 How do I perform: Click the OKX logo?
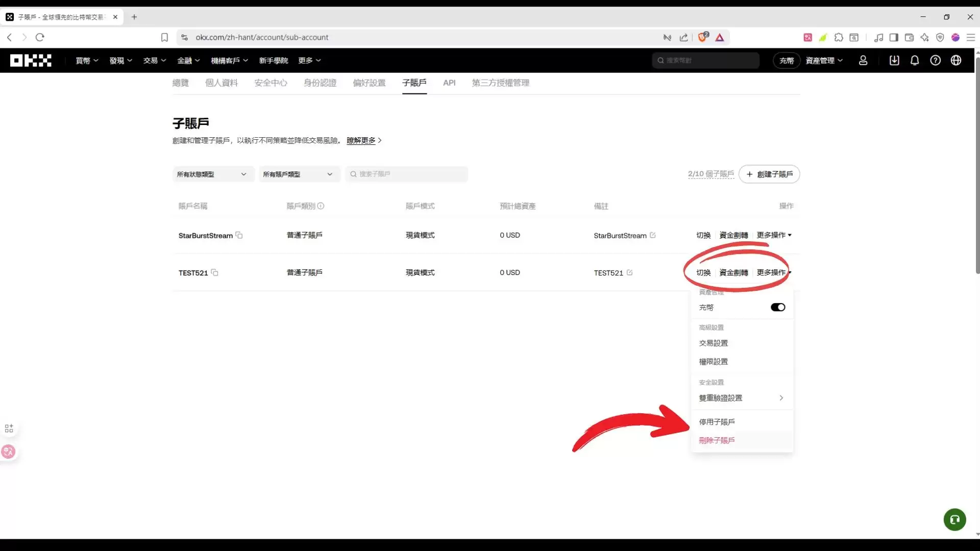30,60
